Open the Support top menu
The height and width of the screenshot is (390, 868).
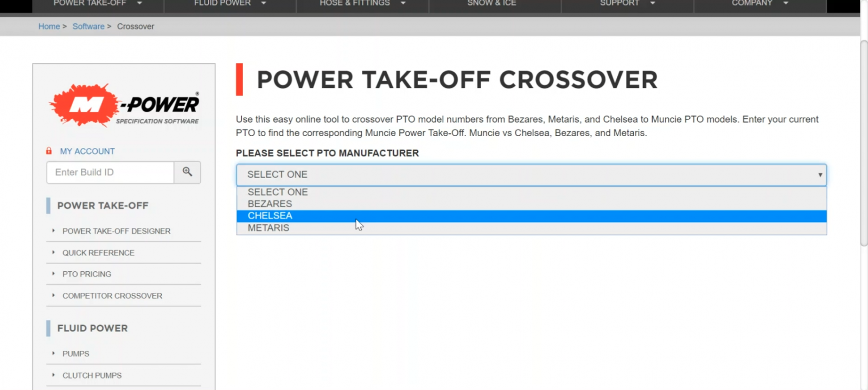pos(620,3)
